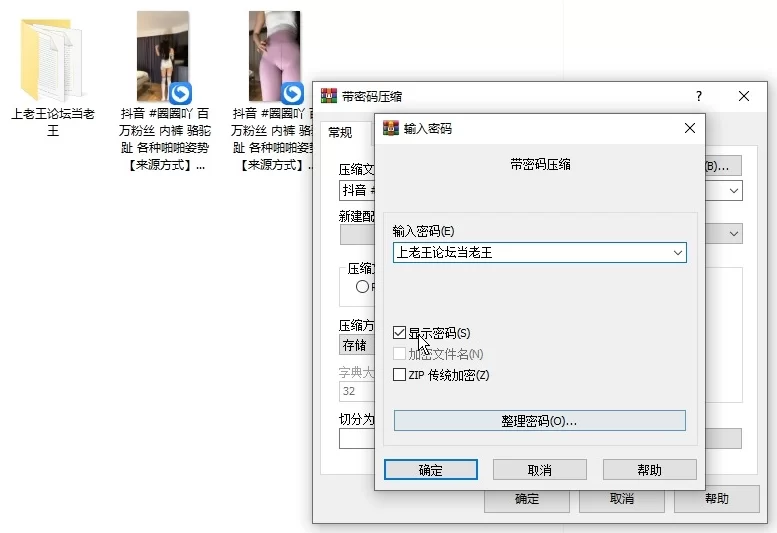Expand the 输入密码 dropdown arrow
Screen dimensions: 777x533
pos(677,254)
